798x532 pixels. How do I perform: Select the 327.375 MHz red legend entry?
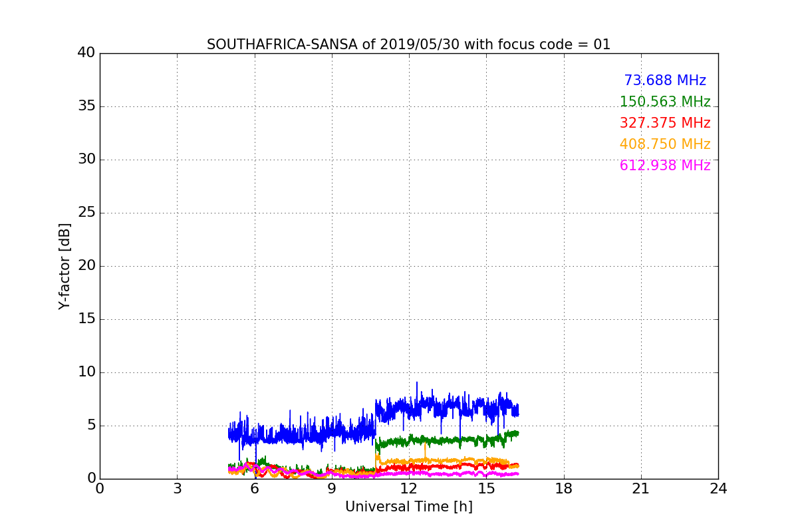[665, 124]
